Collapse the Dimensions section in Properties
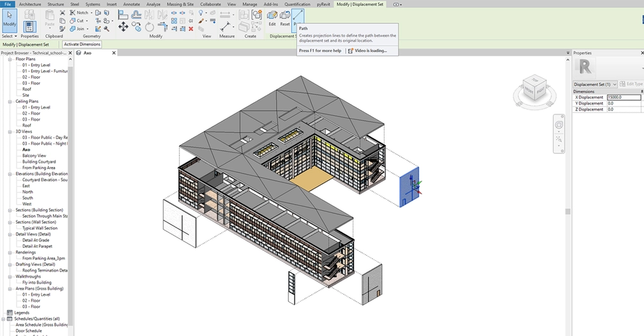Image resolution: width=644 pixels, height=336 pixels. 641,91
